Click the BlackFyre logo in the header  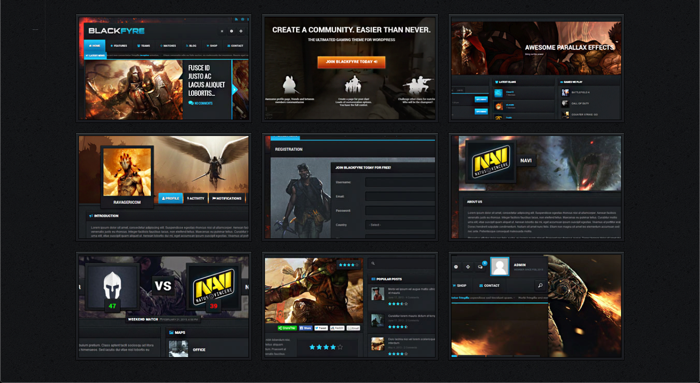116,31
